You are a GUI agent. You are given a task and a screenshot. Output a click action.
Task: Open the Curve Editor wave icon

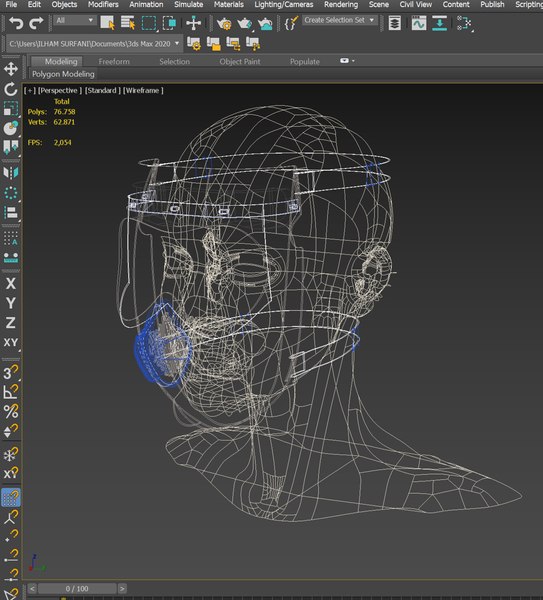419,23
